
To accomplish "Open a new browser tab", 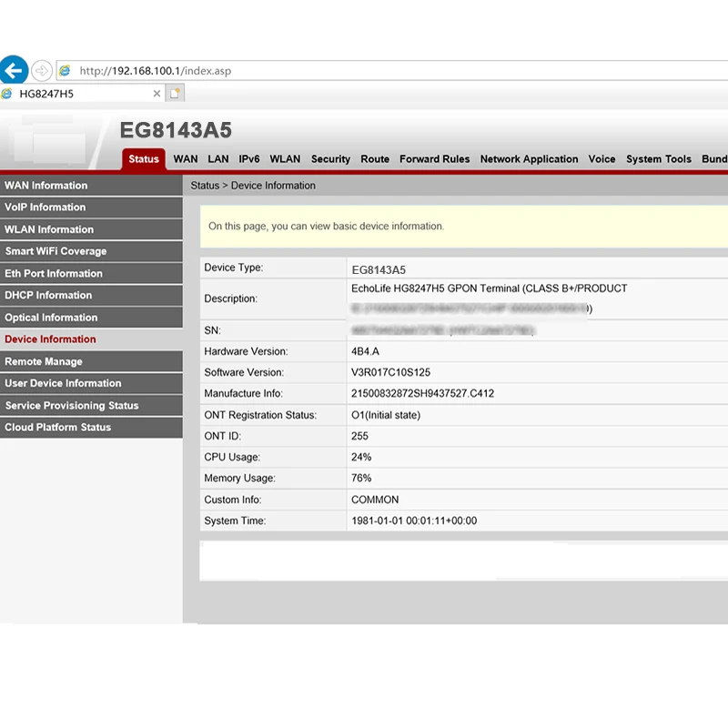I will [176, 94].
